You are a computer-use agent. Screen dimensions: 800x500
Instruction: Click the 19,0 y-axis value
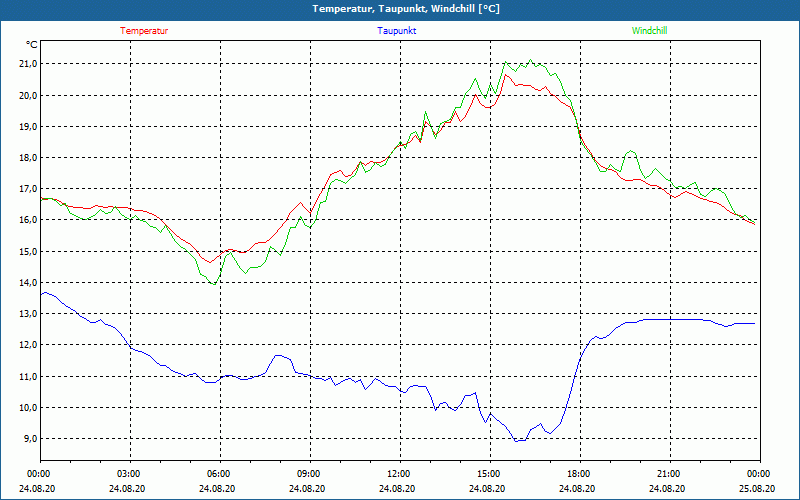(29, 127)
